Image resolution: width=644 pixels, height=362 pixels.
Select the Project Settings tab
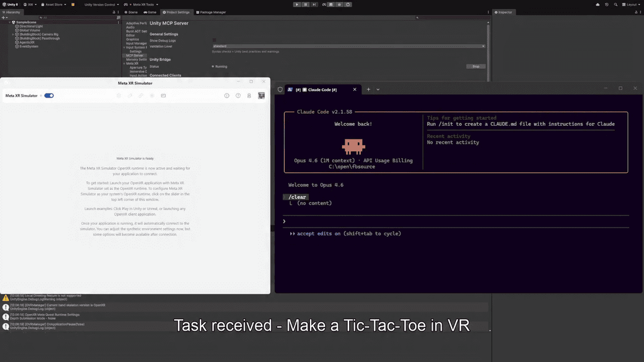click(176, 13)
